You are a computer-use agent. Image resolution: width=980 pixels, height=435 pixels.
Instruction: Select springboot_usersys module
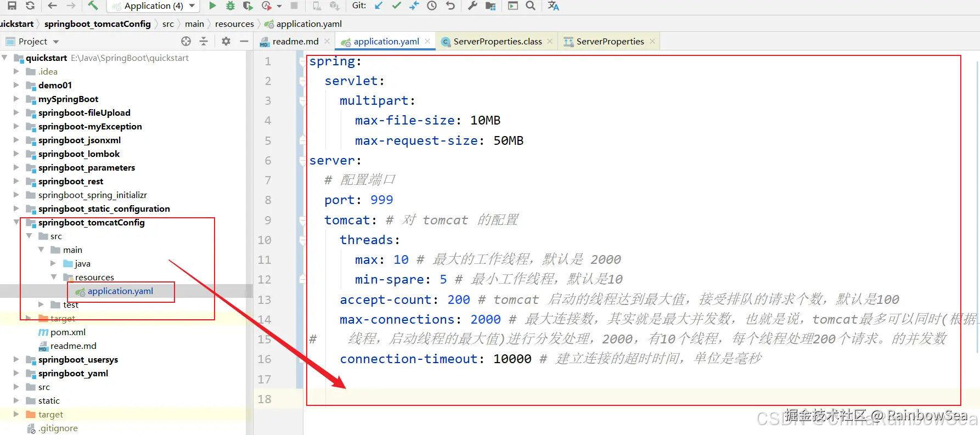[x=78, y=359]
